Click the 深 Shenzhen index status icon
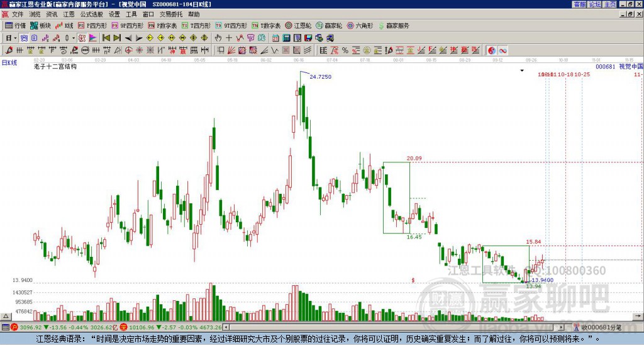 click(x=123, y=327)
